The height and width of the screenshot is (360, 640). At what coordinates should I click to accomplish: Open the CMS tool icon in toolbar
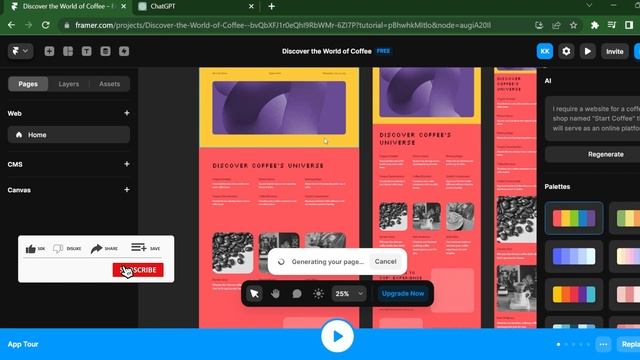[105, 51]
